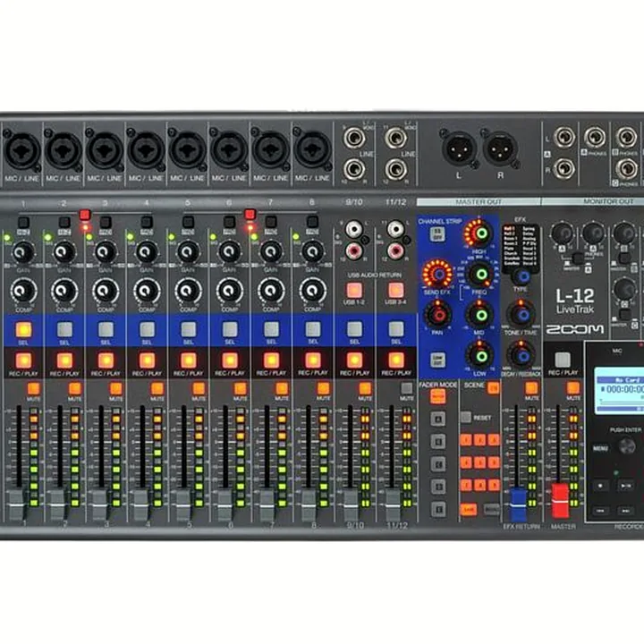The width and height of the screenshot is (644, 644).
Task: Mute the EFX RETURN channel
Action: (x=531, y=388)
